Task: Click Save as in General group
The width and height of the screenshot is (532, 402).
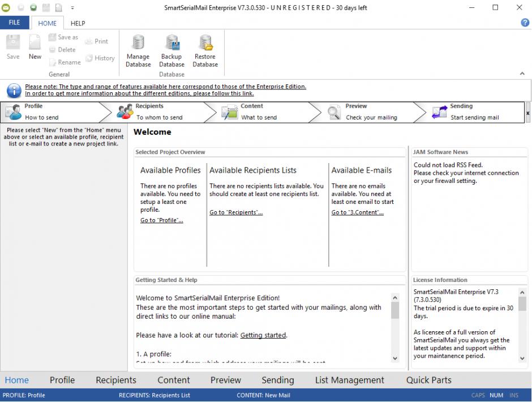Action: tap(63, 37)
